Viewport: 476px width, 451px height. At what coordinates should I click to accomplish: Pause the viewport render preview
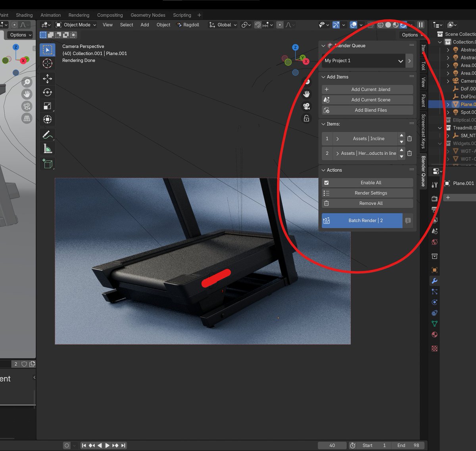pyautogui.click(x=421, y=25)
